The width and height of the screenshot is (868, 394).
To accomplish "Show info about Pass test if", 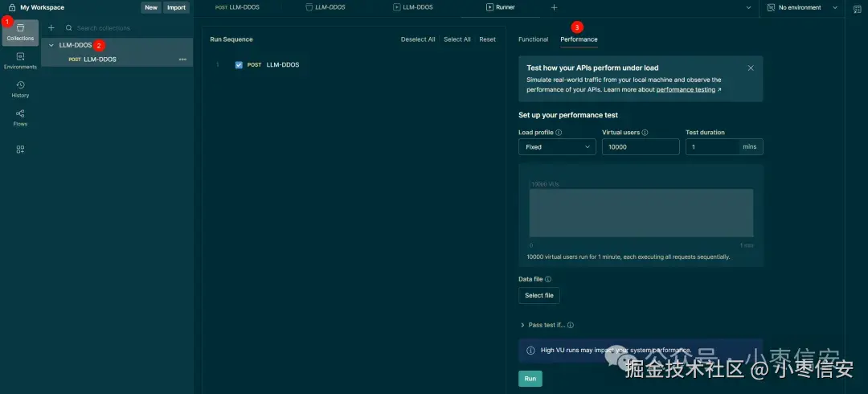I will (571, 326).
